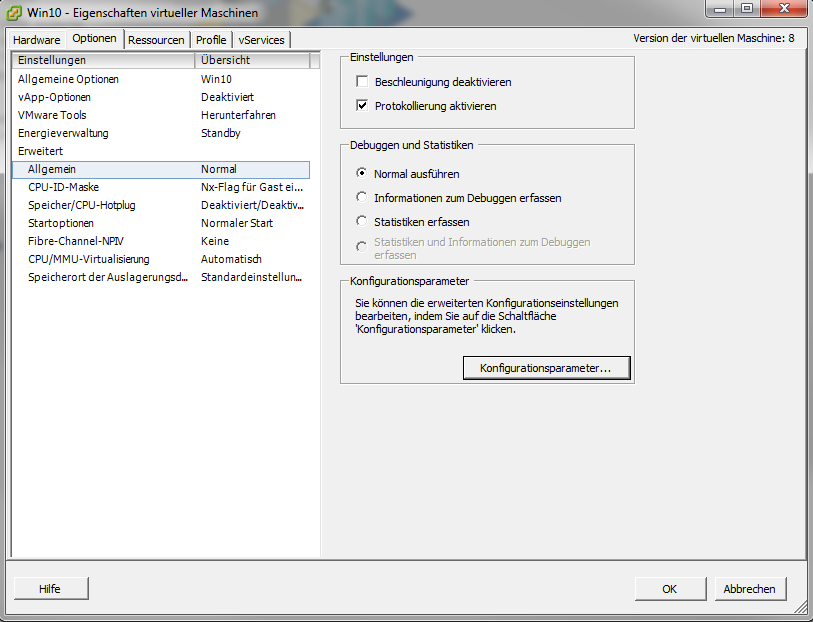Click Abbrechen to cancel changes
Viewport: 813px width, 622px height.
point(749,589)
